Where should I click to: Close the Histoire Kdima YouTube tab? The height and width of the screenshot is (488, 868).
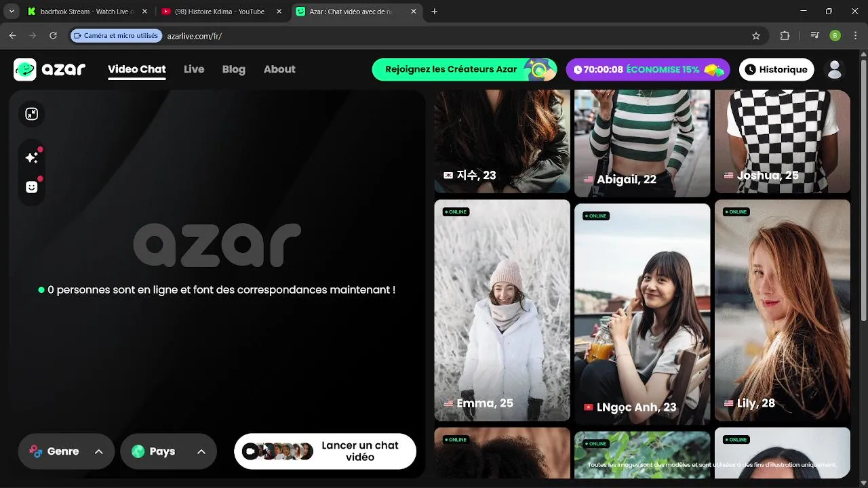[x=279, y=12]
